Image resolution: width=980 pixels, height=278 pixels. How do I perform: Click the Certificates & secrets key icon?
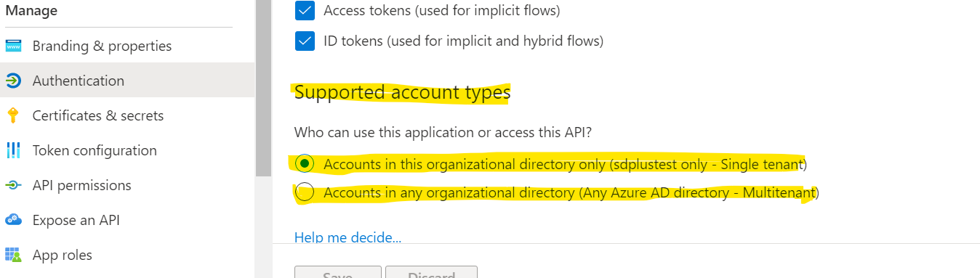[x=13, y=116]
